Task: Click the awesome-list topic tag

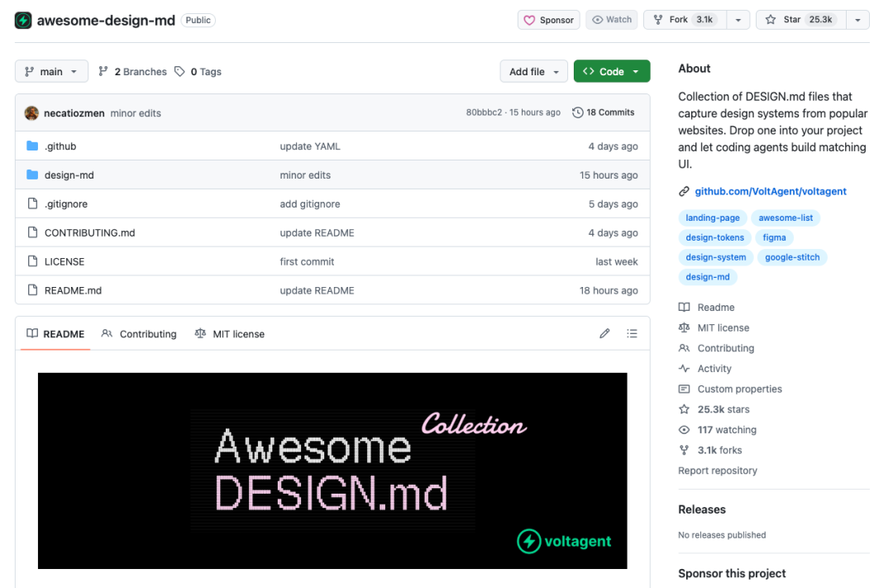Action: pos(786,218)
